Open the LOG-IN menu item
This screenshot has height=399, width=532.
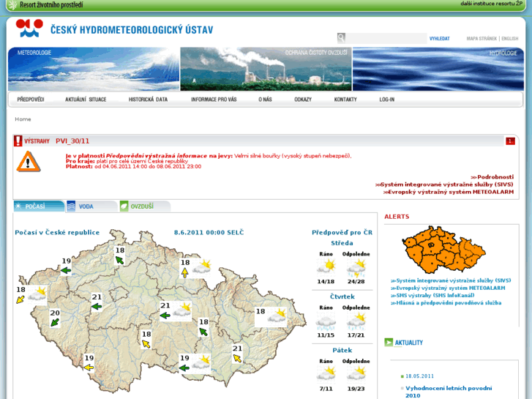[387, 100]
